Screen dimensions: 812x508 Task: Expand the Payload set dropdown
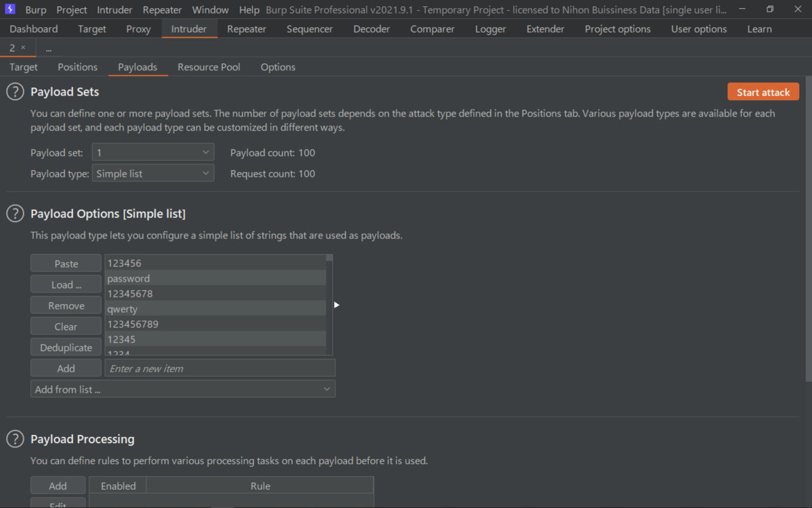(x=153, y=152)
